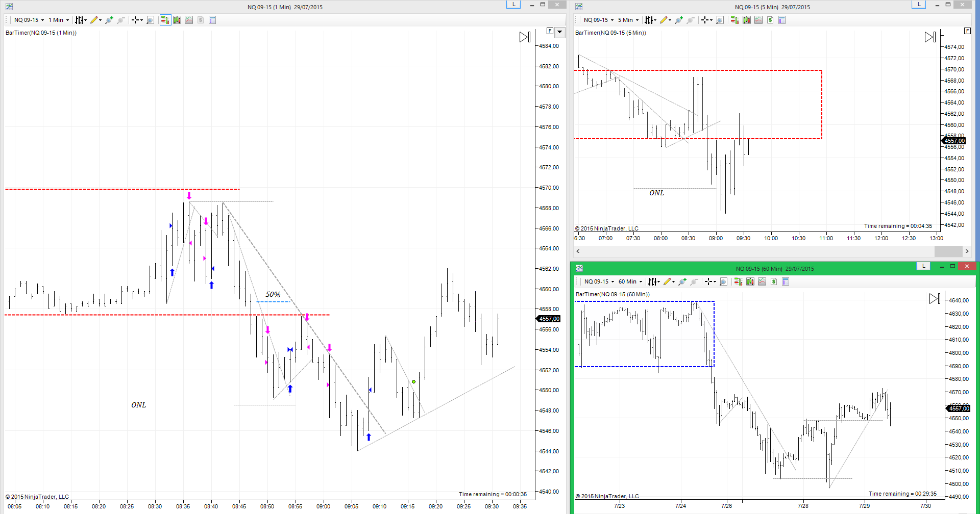
Task: Open Indicators icon in 1 Min chart
Action: point(189,20)
